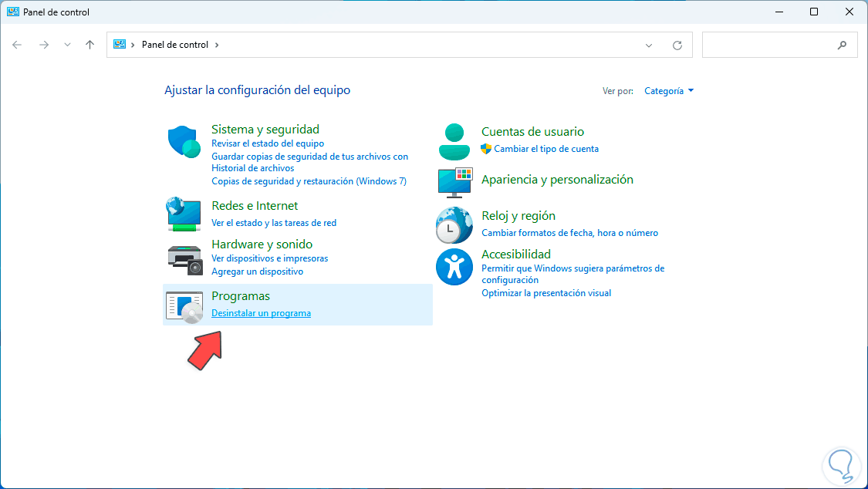The height and width of the screenshot is (489, 868).
Task: Click the search magnifier icon
Action: click(x=842, y=46)
